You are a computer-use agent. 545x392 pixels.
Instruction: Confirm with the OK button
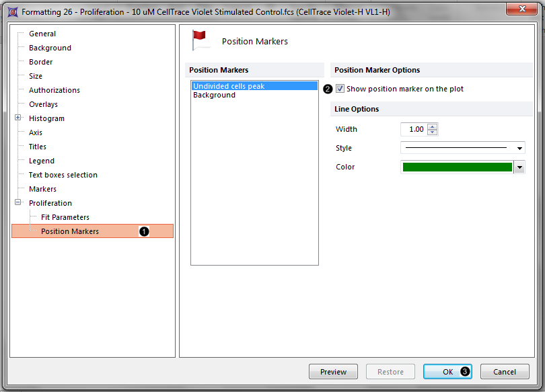[x=447, y=372]
